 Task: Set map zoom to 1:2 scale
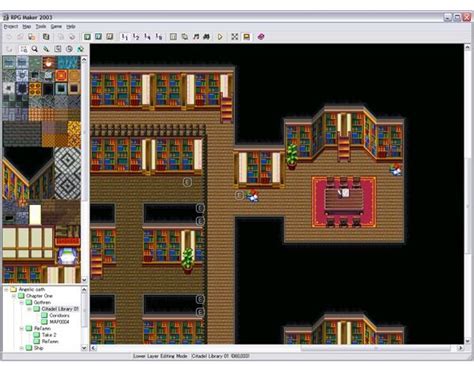pos(136,37)
